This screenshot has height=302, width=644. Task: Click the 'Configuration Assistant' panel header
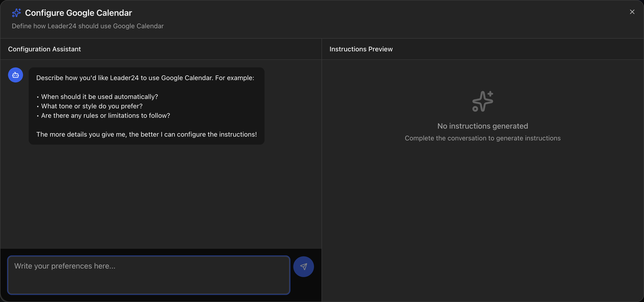coord(45,49)
